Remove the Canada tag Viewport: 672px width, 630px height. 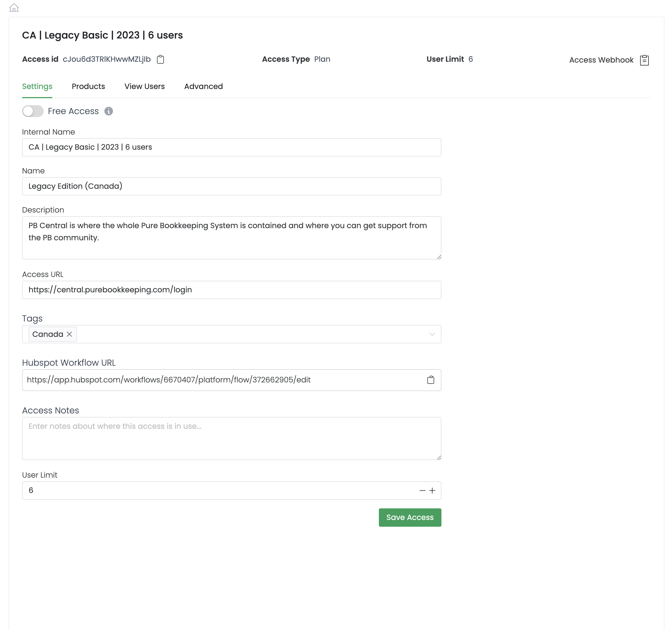tap(69, 334)
